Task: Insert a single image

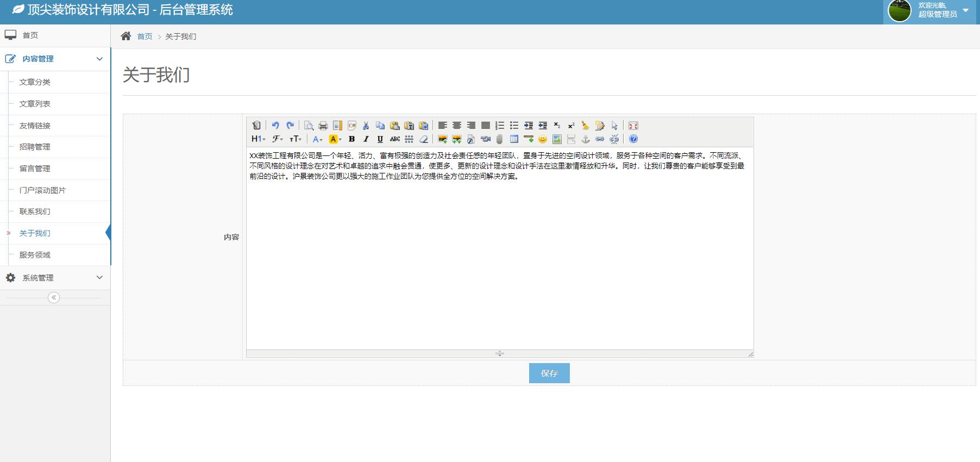Action: click(x=443, y=139)
